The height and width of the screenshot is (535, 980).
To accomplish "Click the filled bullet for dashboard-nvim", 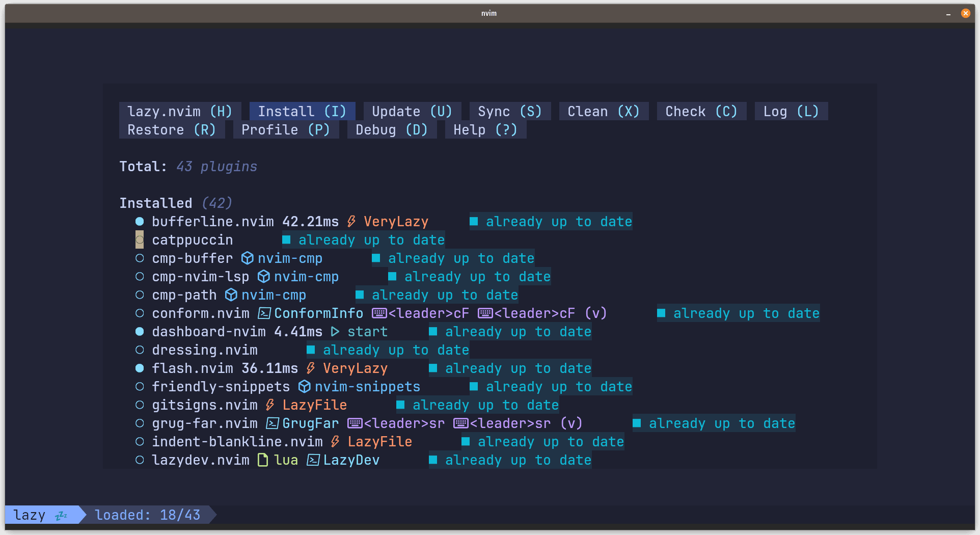I will 140,331.
